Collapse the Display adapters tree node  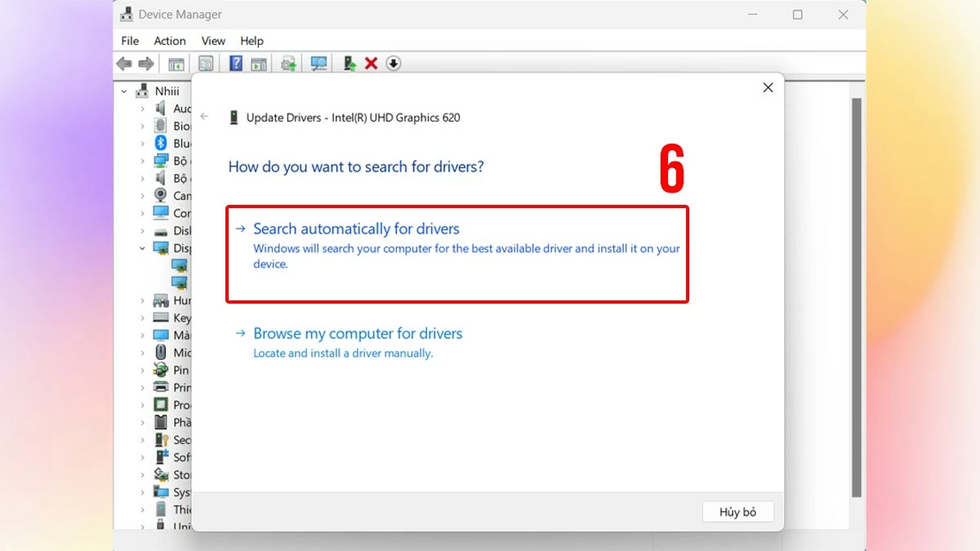point(143,248)
